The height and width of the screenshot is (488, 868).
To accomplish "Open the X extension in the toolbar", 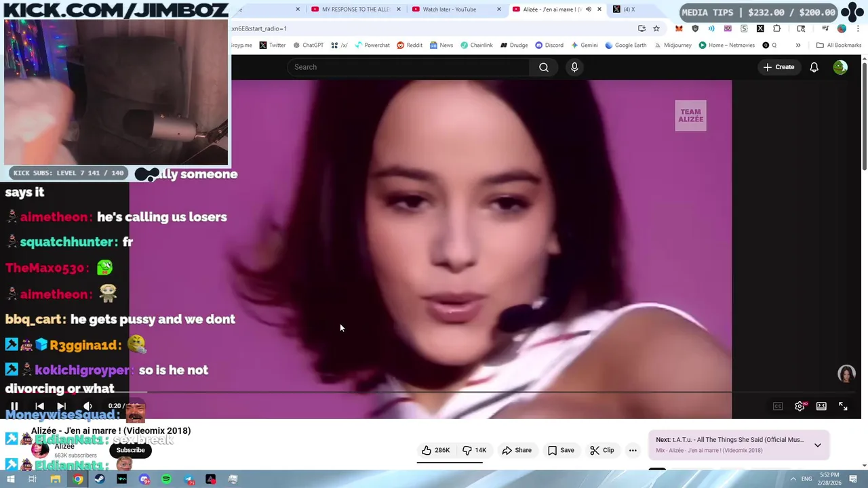I will pyautogui.click(x=760, y=28).
